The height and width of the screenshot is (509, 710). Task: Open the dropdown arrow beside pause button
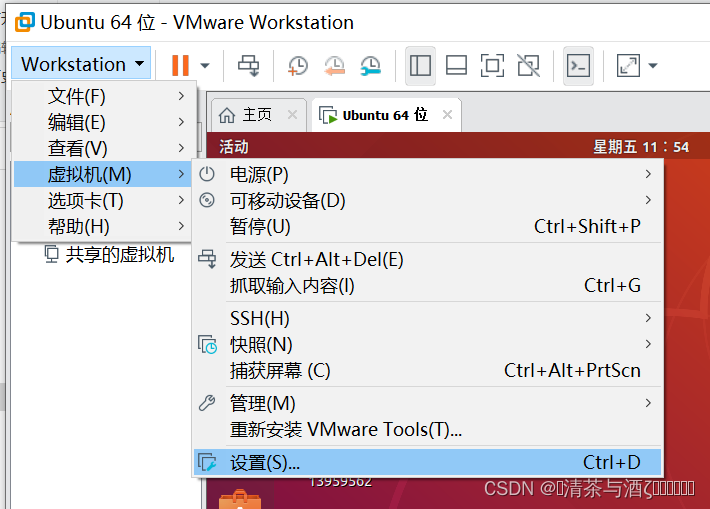tap(205, 66)
